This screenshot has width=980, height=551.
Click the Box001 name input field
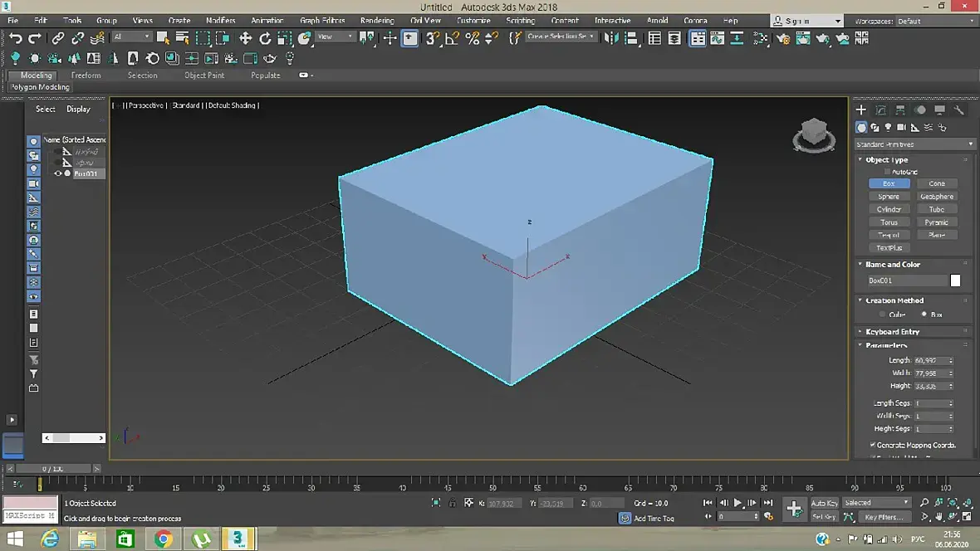coord(908,280)
